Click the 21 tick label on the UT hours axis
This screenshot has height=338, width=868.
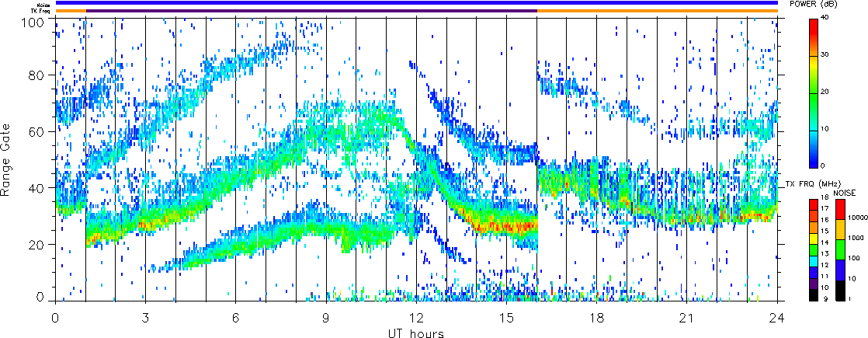(x=687, y=318)
